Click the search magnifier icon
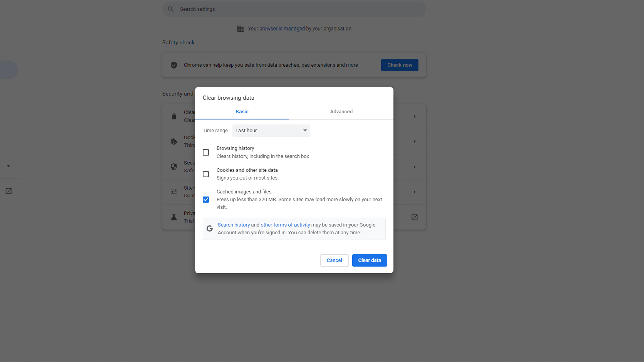This screenshot has height=362, width=644. pos(171,9)
